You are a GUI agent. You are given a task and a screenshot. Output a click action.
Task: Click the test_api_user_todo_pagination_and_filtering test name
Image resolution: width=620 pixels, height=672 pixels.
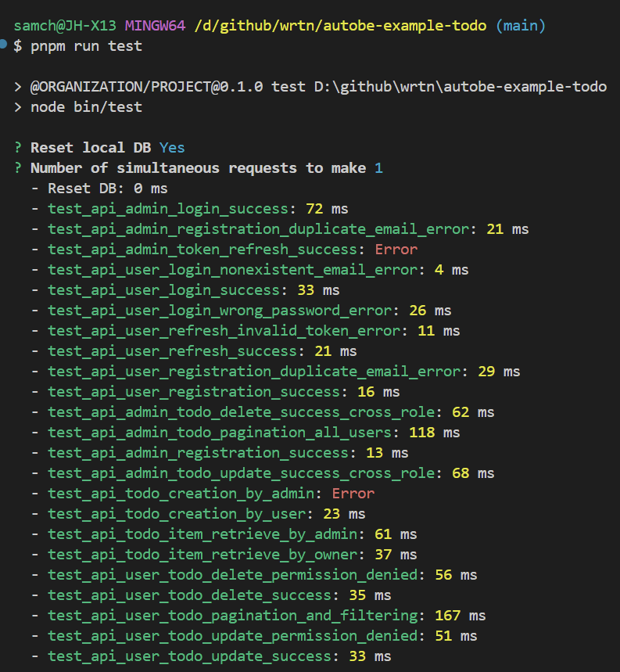(232, 616)
